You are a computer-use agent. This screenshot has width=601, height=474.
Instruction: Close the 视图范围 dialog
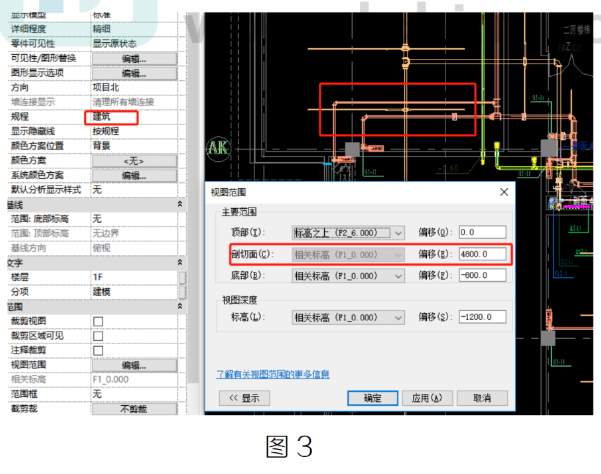pyautogui.click(x=504, y=192)
